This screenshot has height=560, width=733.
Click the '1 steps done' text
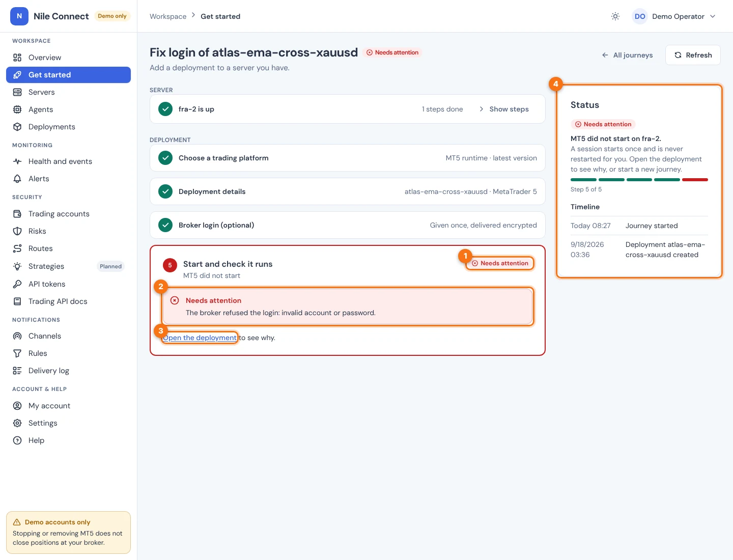442,109
